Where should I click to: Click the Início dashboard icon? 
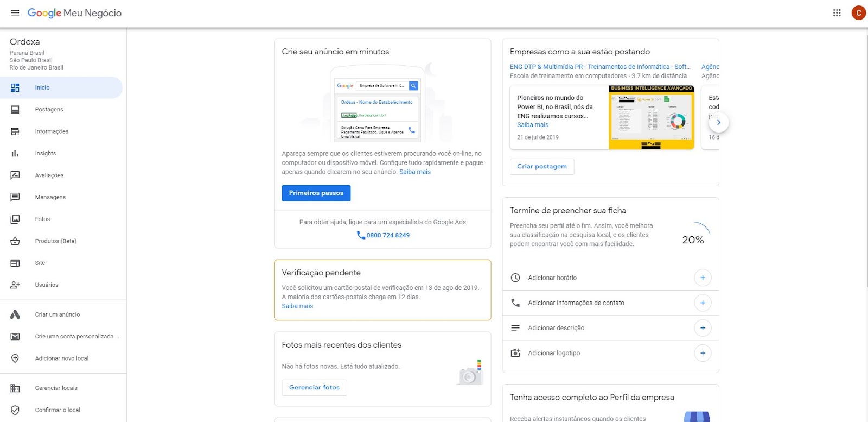pos(15,87)
